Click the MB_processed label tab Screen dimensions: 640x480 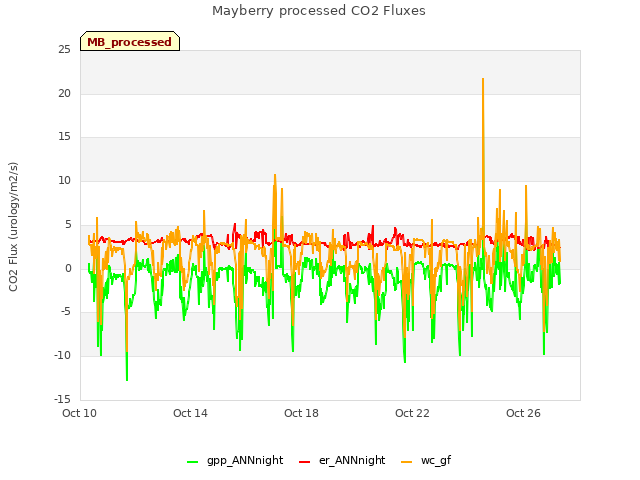click(x=130, y=41)
